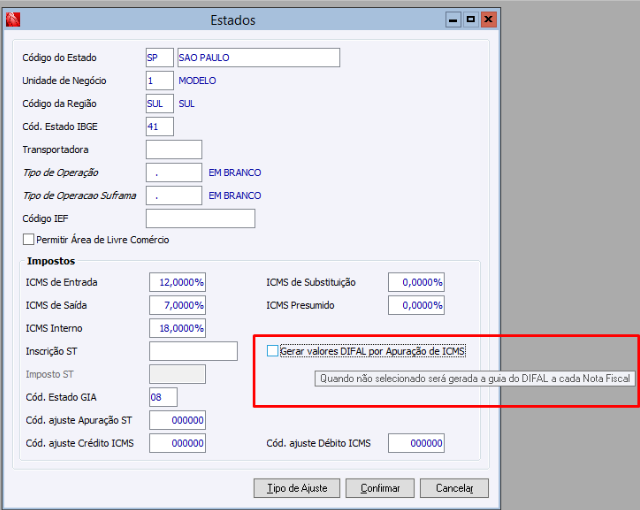Screen dimensions: 640x510
Task: Close the Estados window
Action: (x=489, y=20)
